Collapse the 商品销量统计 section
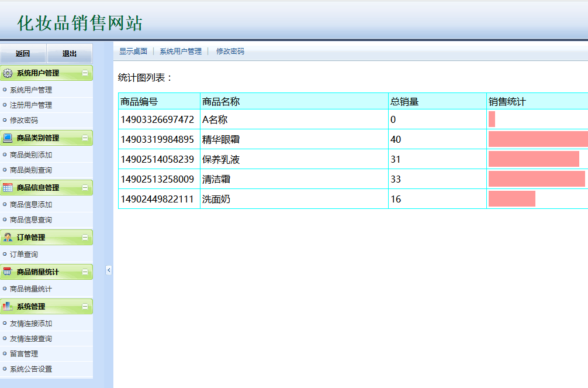This screenshot has height=388, width=588. point(85,272)
